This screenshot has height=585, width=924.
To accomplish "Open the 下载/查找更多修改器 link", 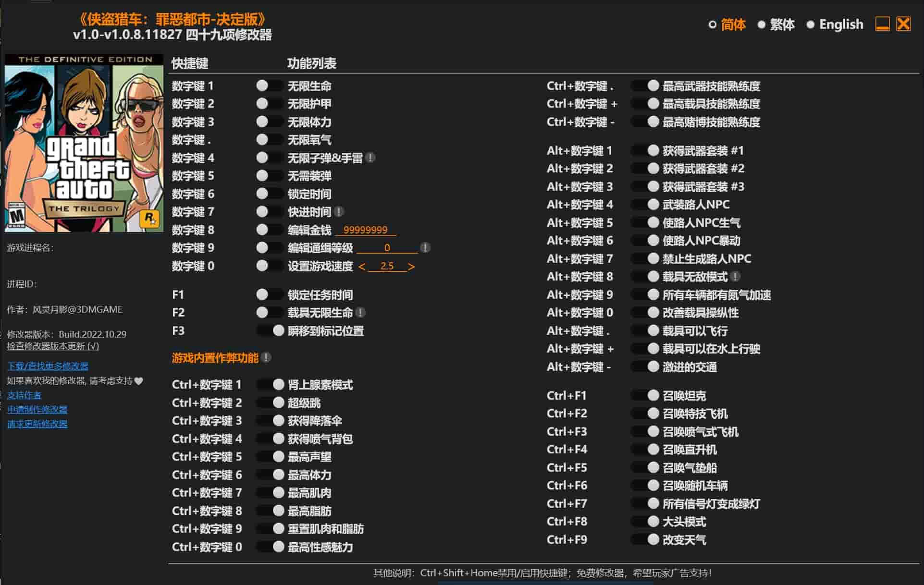I will pyautogui.click(x=48, y=366).
